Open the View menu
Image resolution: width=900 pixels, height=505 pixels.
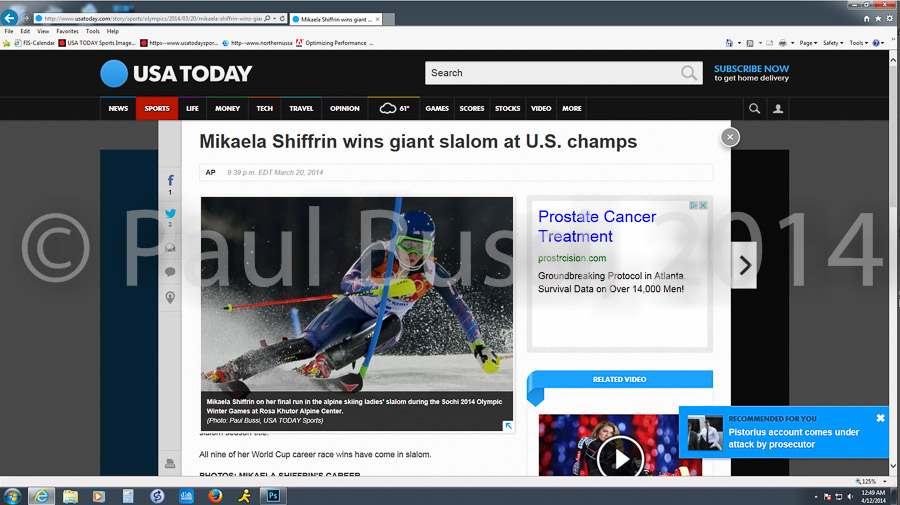(43, 32)
